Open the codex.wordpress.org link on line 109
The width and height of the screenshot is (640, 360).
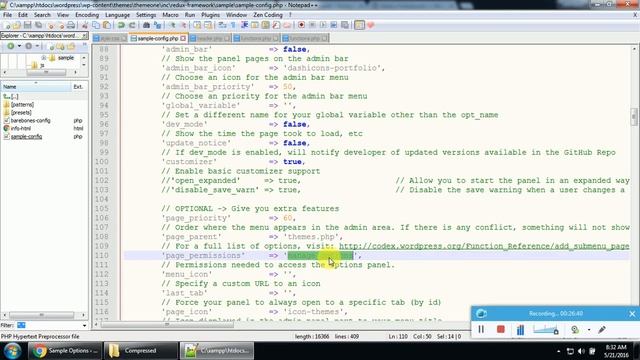point(484,246)
